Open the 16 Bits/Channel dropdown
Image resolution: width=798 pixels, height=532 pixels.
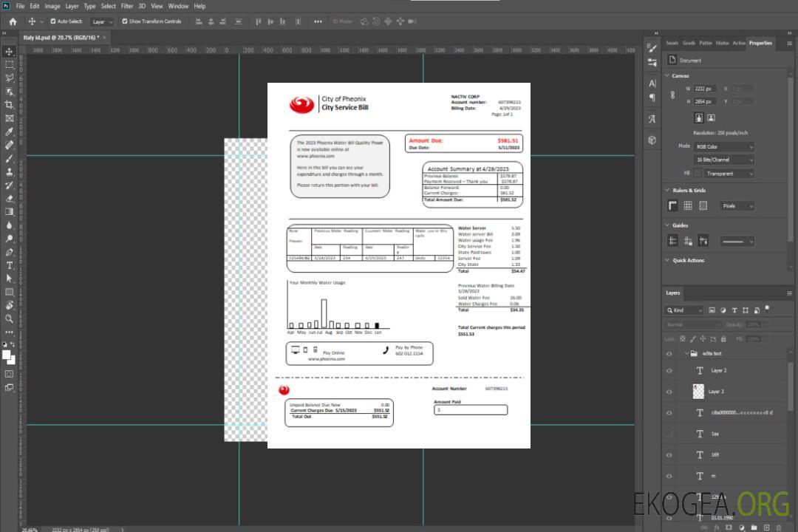[724, 160]
